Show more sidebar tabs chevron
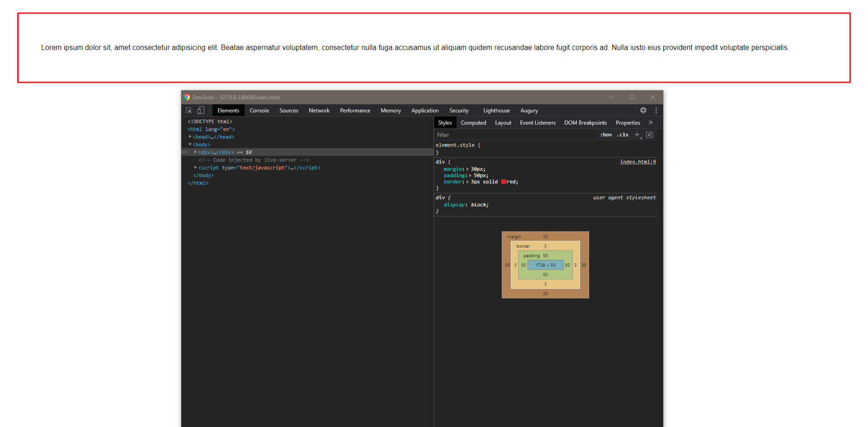The height and width of the screenshot is (427, 868). click(651, 123)
